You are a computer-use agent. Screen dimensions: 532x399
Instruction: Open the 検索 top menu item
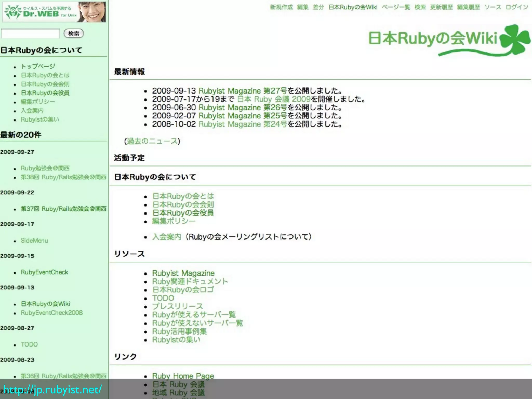click(x=420, y=7)
